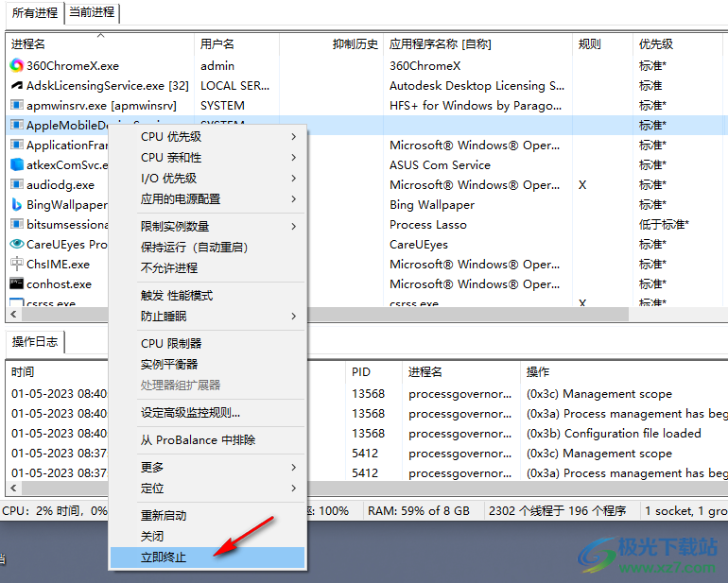Sort log by 操作 column header

coord(624,371)
